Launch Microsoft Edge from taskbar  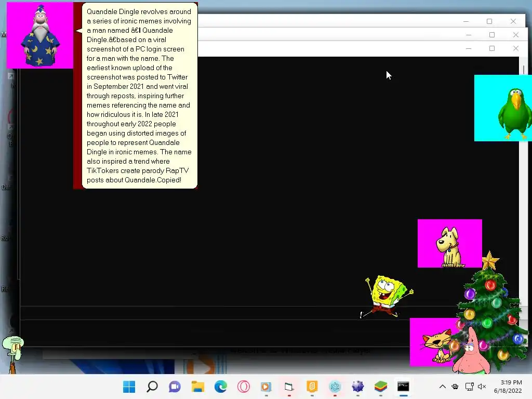click(220, 387)
